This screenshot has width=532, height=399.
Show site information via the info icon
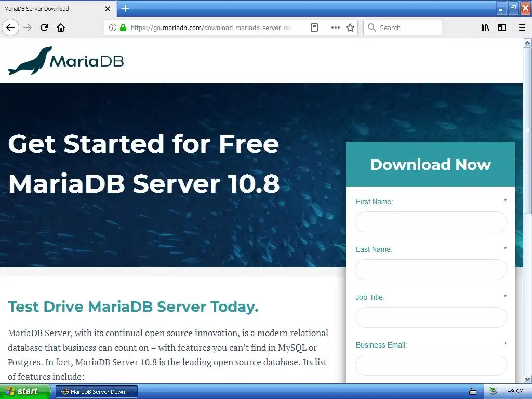(x=113, y=28)
